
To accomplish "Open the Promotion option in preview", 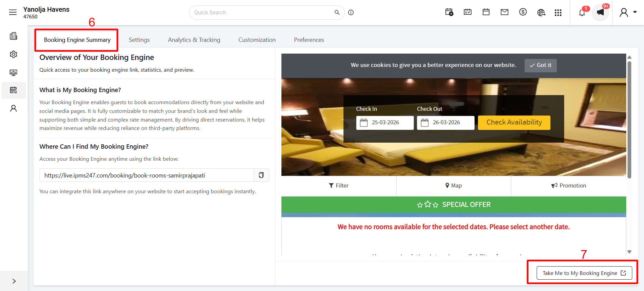I will tap(569, 186).
